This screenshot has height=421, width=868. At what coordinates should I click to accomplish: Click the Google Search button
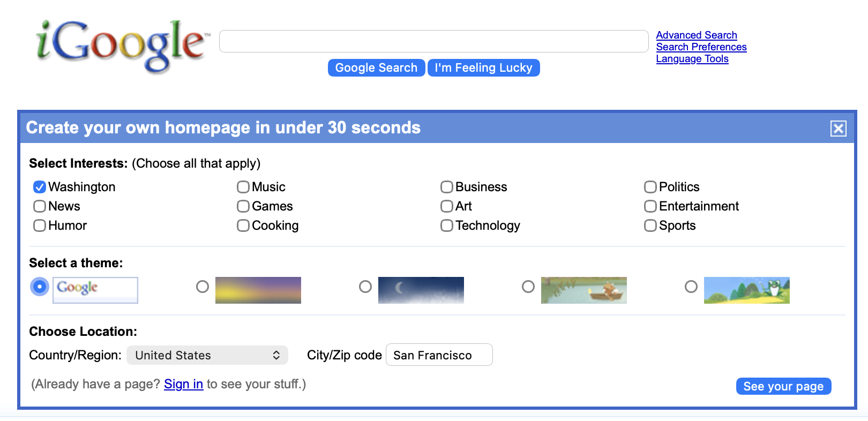click(x=376, y=67)
